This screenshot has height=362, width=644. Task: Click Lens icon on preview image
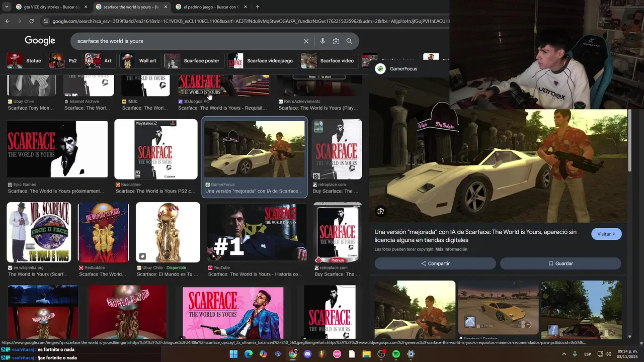tap(381, 212)
